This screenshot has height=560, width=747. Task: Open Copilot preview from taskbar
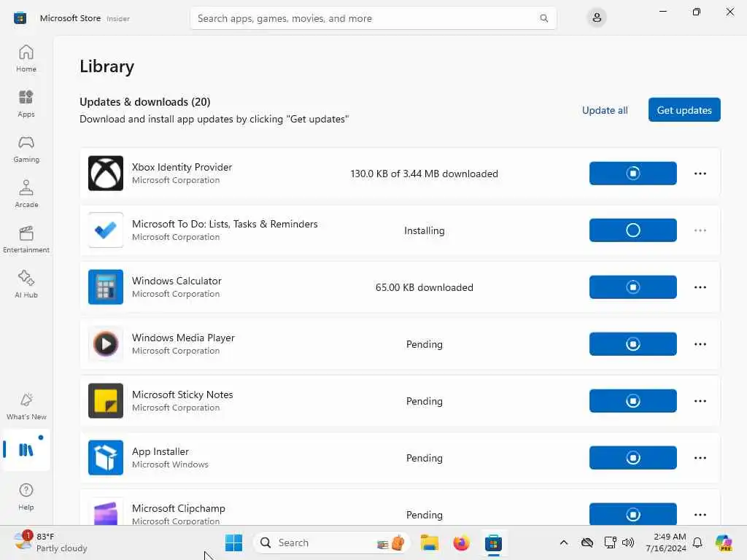[x=724, y=542]
